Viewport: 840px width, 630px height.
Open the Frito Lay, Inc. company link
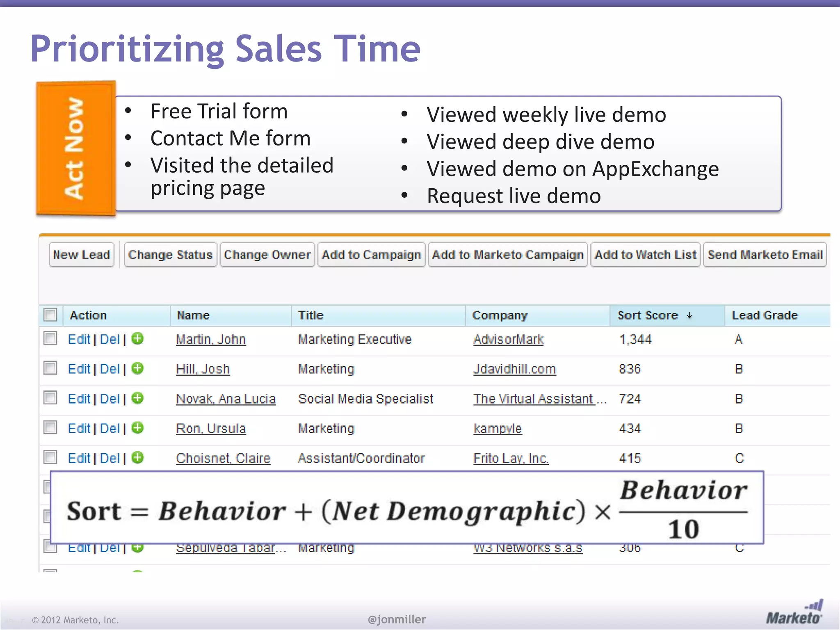point(511,459)
